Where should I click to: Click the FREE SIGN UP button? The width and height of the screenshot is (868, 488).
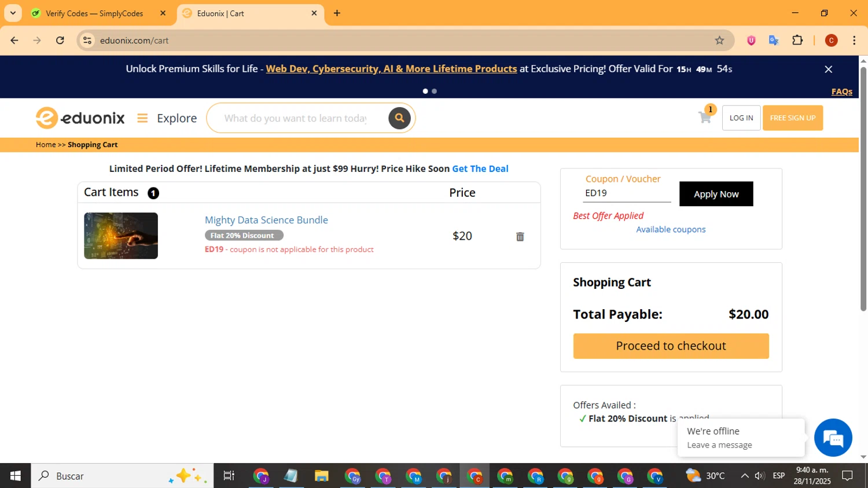click(793, 118)
